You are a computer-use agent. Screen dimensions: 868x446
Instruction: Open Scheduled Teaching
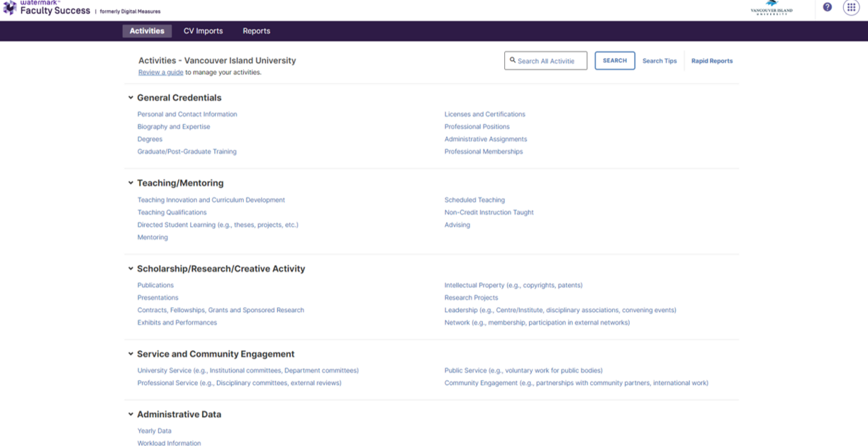(474, 199)
